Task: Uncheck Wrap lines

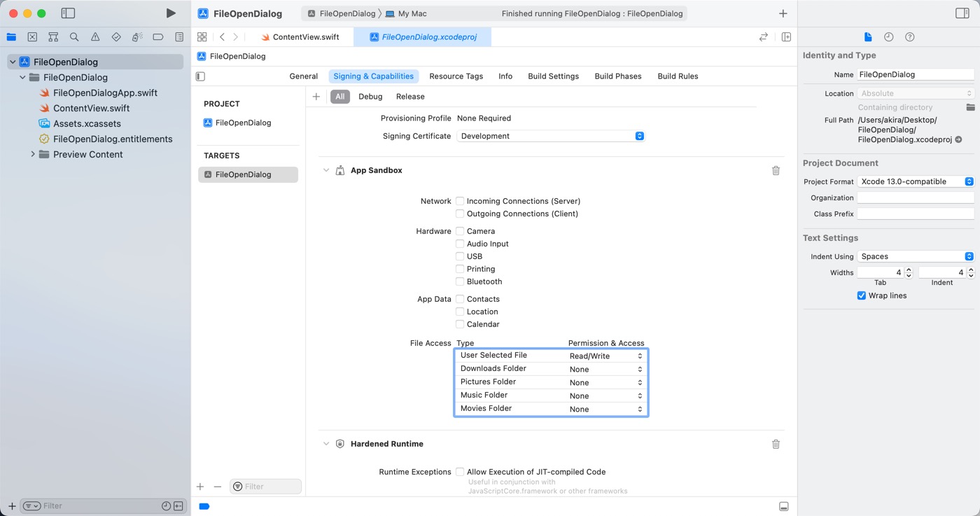Action: coord(862,295)
